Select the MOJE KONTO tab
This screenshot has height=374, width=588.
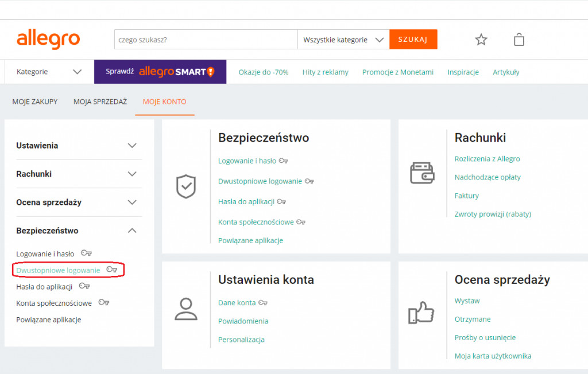[165, 102]
